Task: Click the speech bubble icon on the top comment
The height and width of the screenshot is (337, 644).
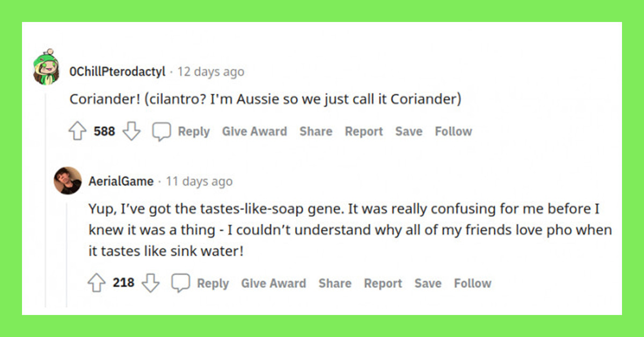Action: (161, 131)
